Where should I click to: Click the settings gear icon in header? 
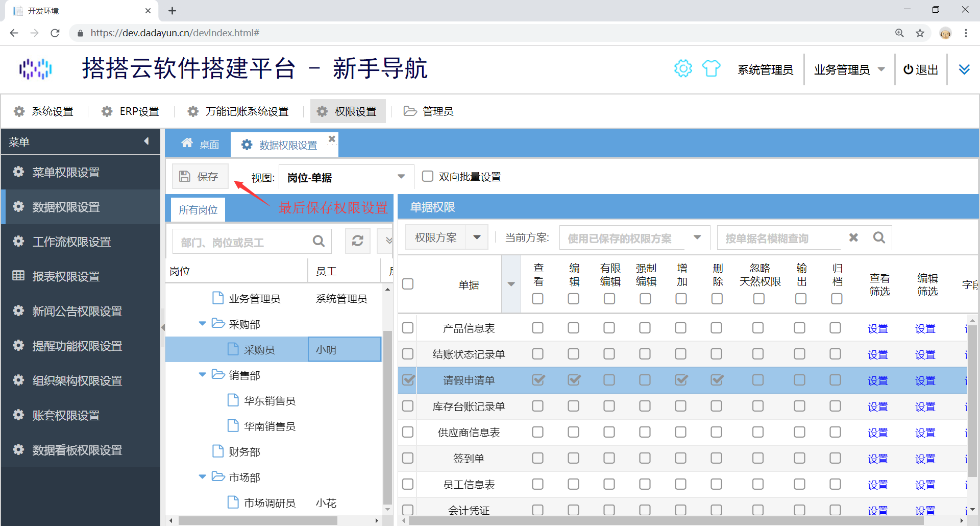pos(683,68)
